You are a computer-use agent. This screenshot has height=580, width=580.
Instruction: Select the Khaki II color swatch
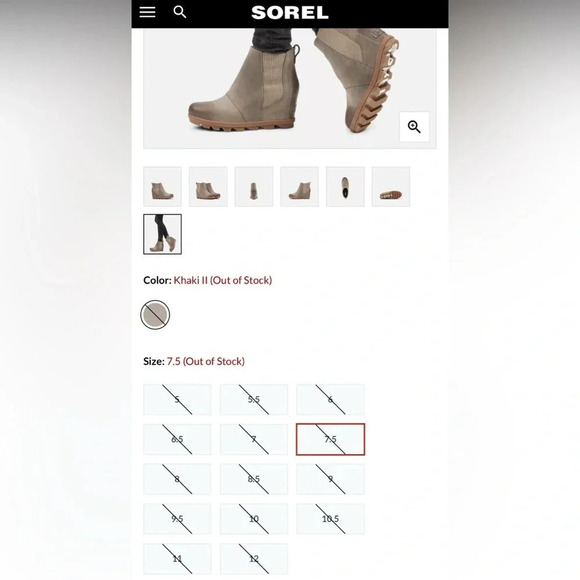coord(155,314)
